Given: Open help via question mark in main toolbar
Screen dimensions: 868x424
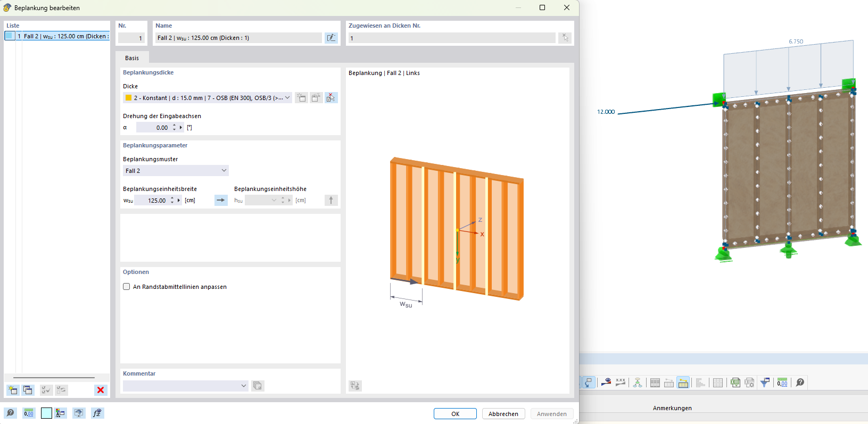Looking at the screenshot, I should point(800,383).
